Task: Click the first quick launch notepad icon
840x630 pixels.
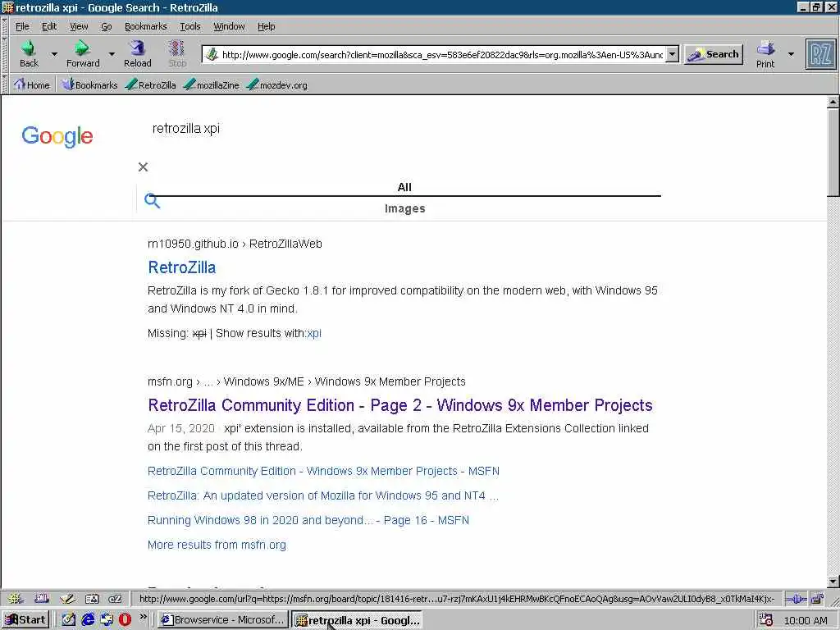Action: click(69, 620)
